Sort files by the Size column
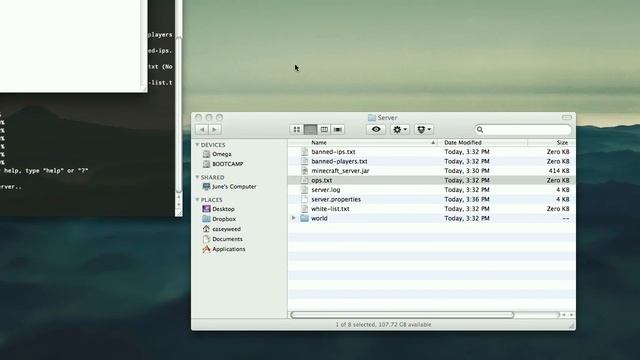The width and height of the screenshot is (640, 360). [551, 142]
